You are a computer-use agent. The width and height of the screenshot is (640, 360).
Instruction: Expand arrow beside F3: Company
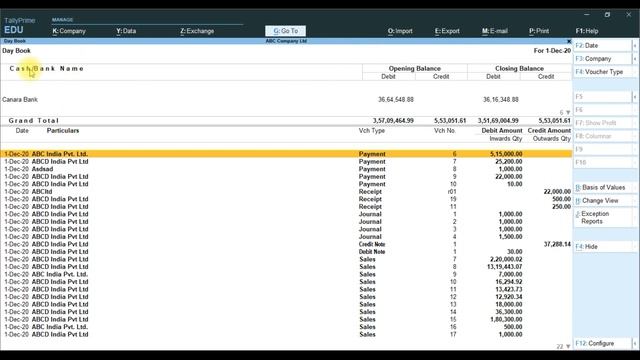(635, 59)
